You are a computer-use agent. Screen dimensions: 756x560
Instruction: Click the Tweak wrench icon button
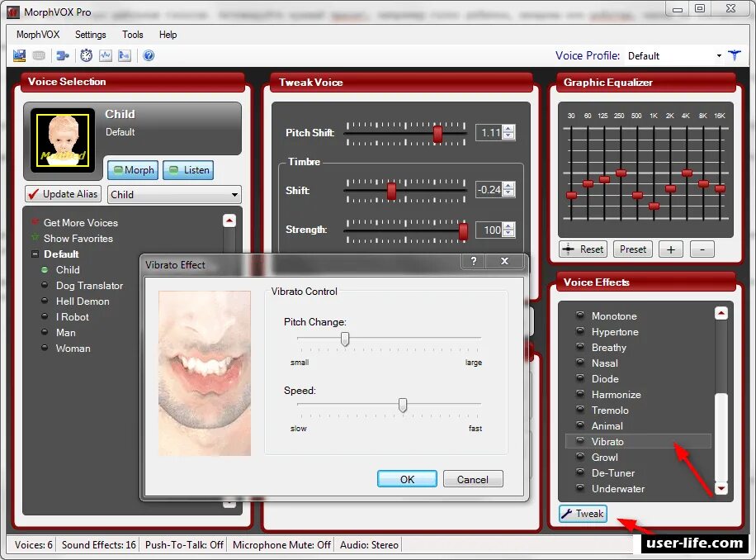pos(583,513)
